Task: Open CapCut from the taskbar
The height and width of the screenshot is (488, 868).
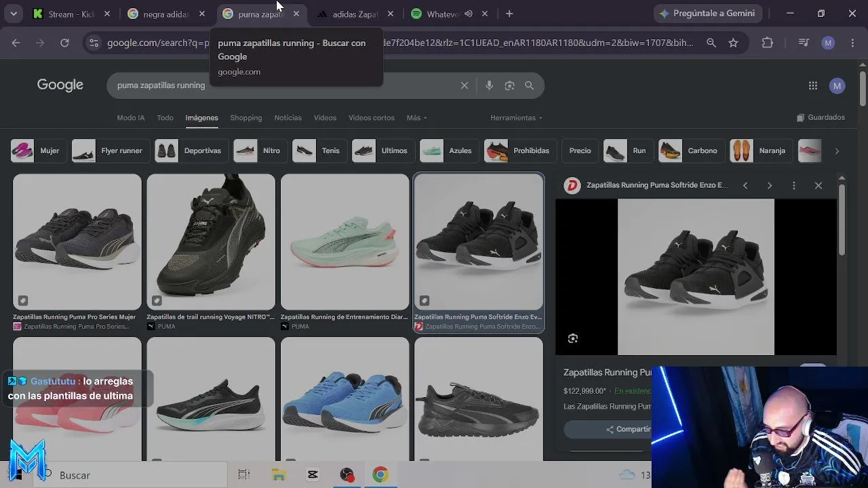Action: [313, 475]
